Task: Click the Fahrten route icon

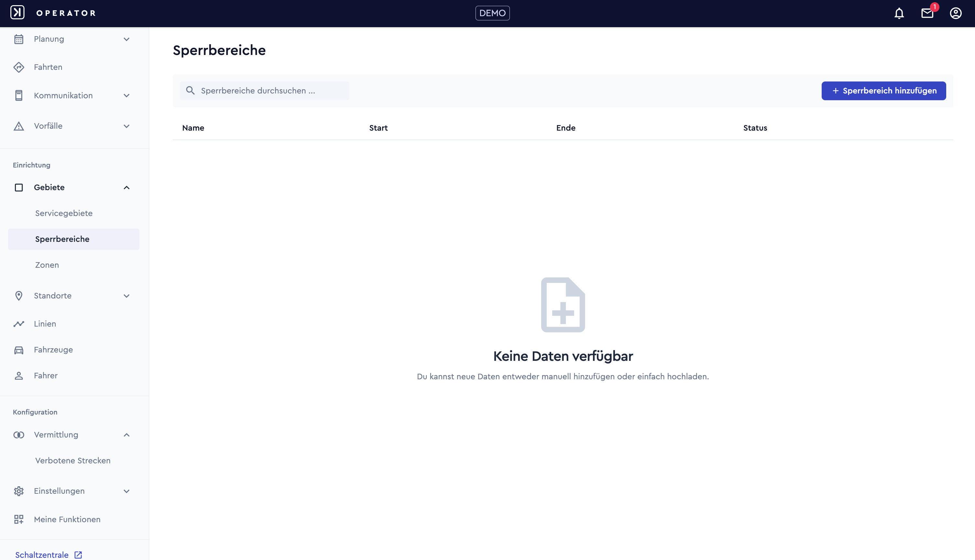Action: pyautogui.click(x=19, y=67)
